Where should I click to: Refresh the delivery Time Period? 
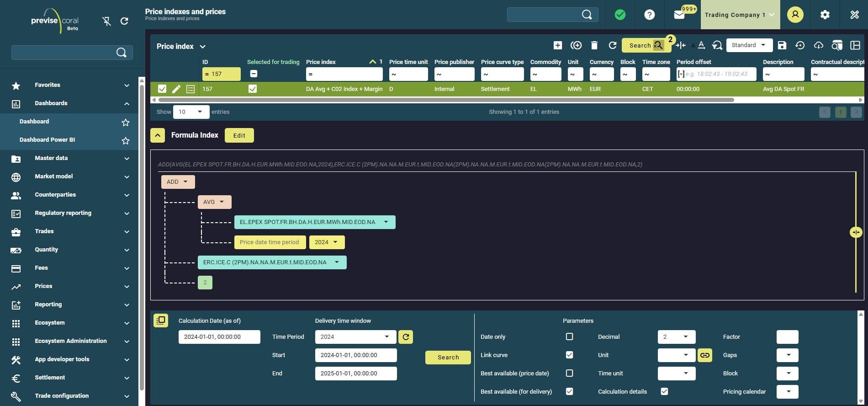[406, 337]
